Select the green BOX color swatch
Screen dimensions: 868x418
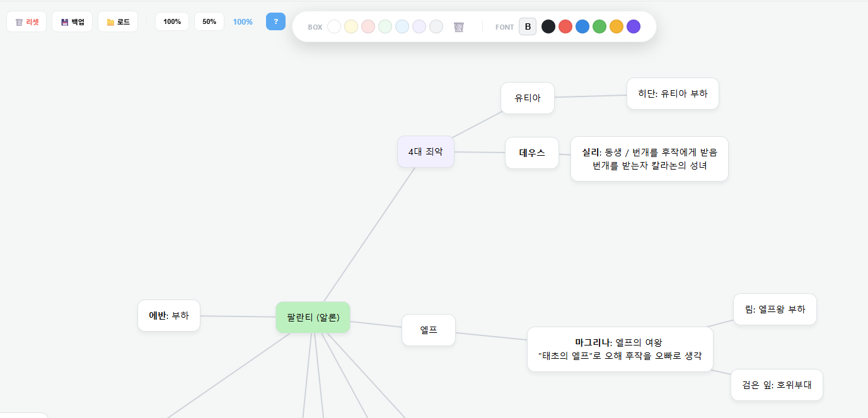(385, 26)
